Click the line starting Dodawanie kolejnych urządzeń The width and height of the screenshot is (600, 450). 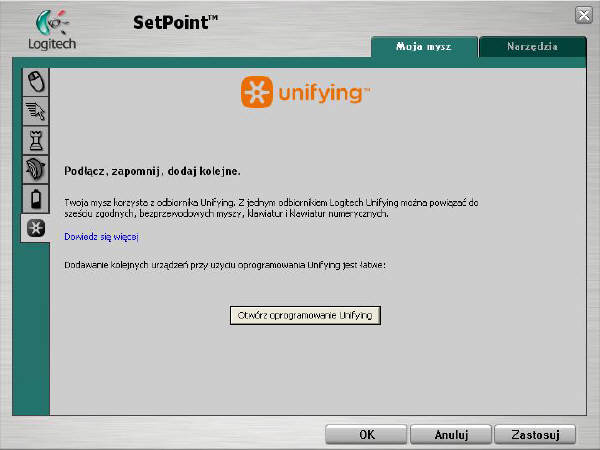225,265
